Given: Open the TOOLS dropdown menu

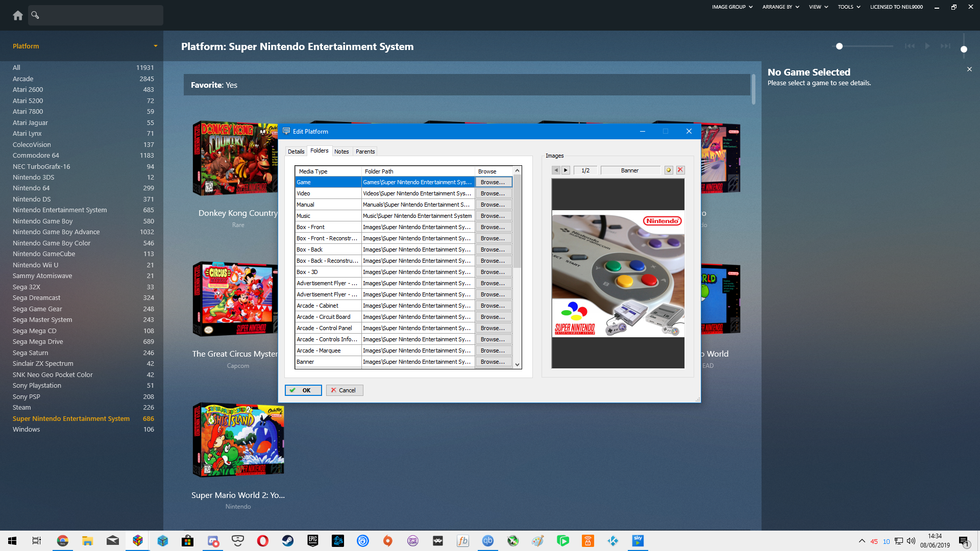Looking at the screenshot, I should 849,7.
